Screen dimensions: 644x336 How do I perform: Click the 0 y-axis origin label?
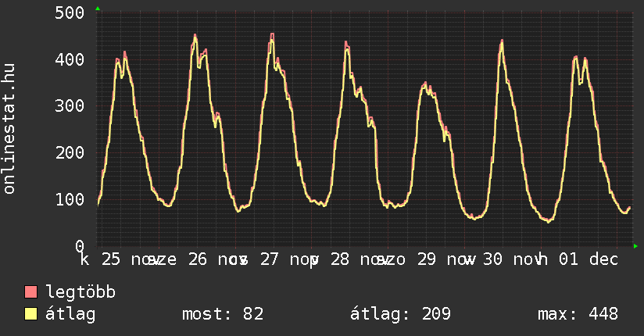80,245
